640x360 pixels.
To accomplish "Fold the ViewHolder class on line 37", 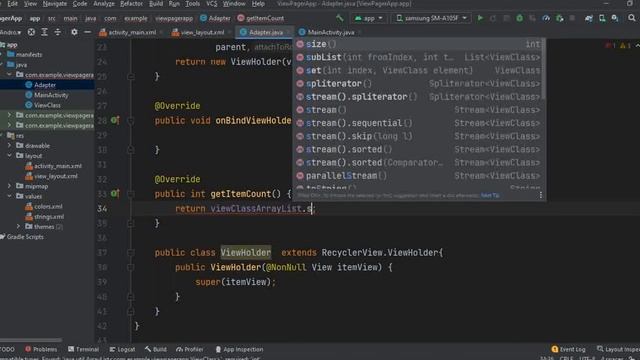I will coord(131,253).
